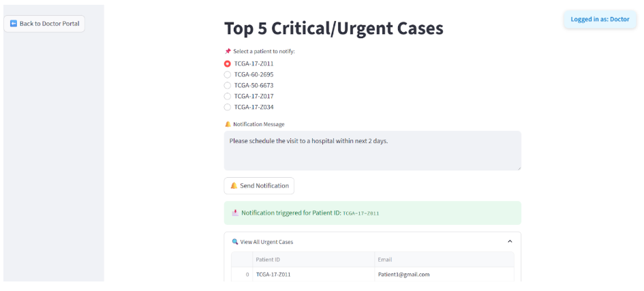This screenshot has height=291, width=644.
Task: Choose the TCGA-50-6673 radio button
Action: pyautogui.click(x=228, y=85)
